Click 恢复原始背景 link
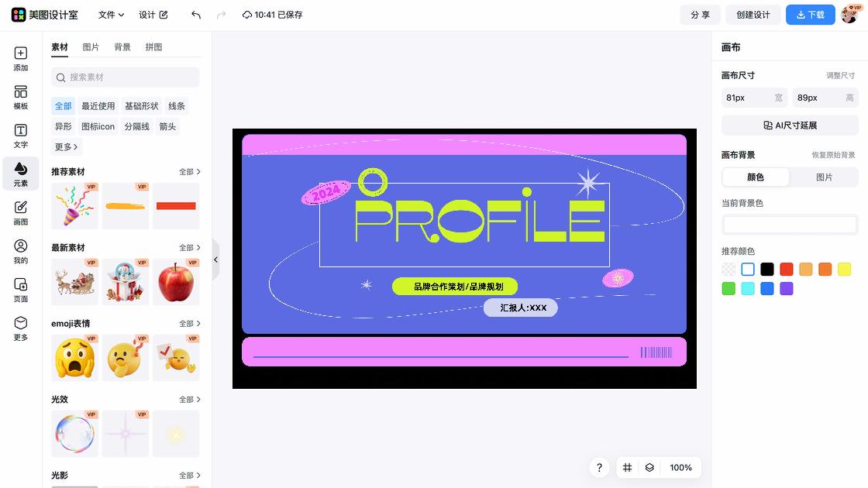This screenshot has height=488, width=868. click(833, 155)
